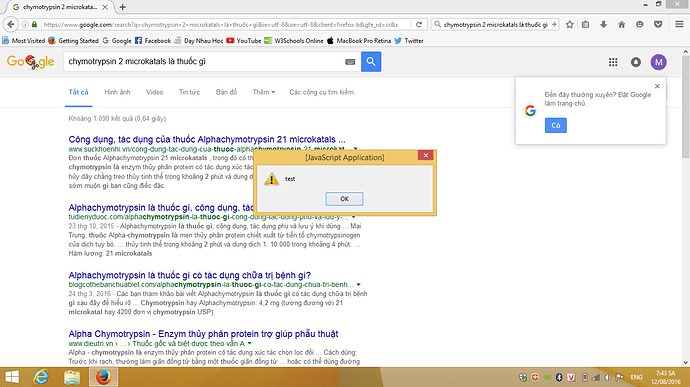Image resolution: width=690 pixels, height=387 pixels.
Task: Expand the Thêm dropdown menu
Action: tap(264, 92)
